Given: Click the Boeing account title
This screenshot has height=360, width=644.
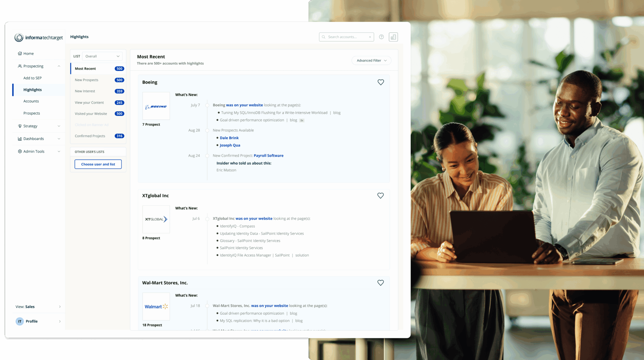Looking at the screenshot, I should tap(150, 82).
